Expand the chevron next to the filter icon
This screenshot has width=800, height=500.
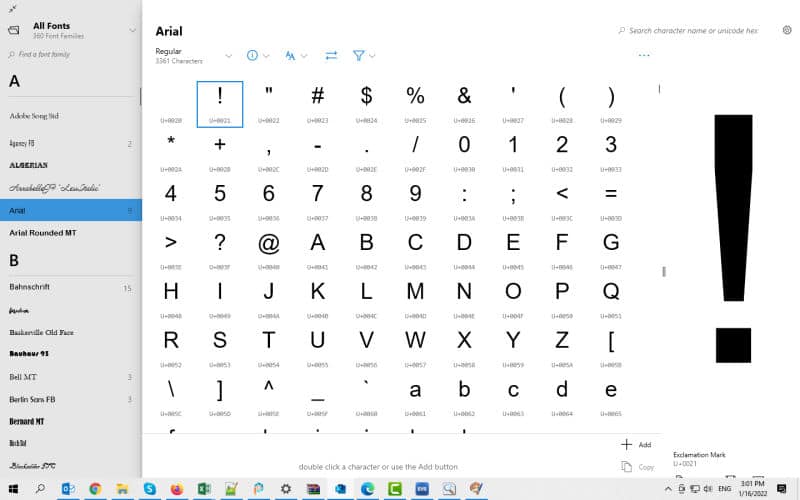372,56
